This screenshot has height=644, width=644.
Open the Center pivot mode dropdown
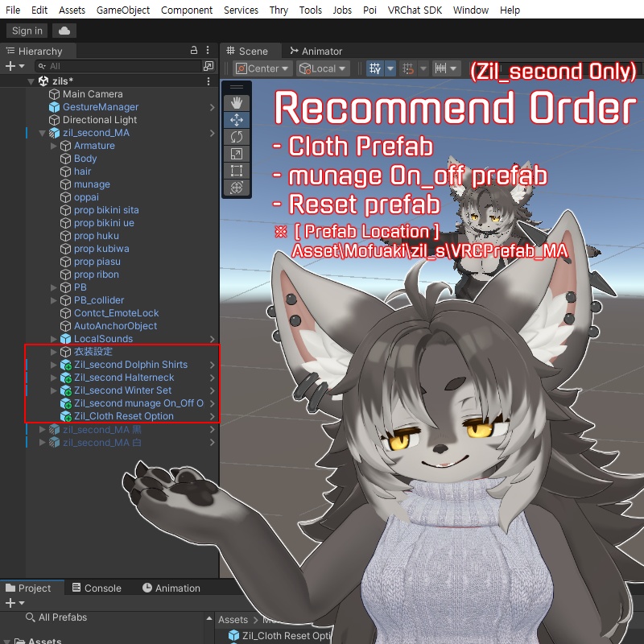(x=263, y=68)
